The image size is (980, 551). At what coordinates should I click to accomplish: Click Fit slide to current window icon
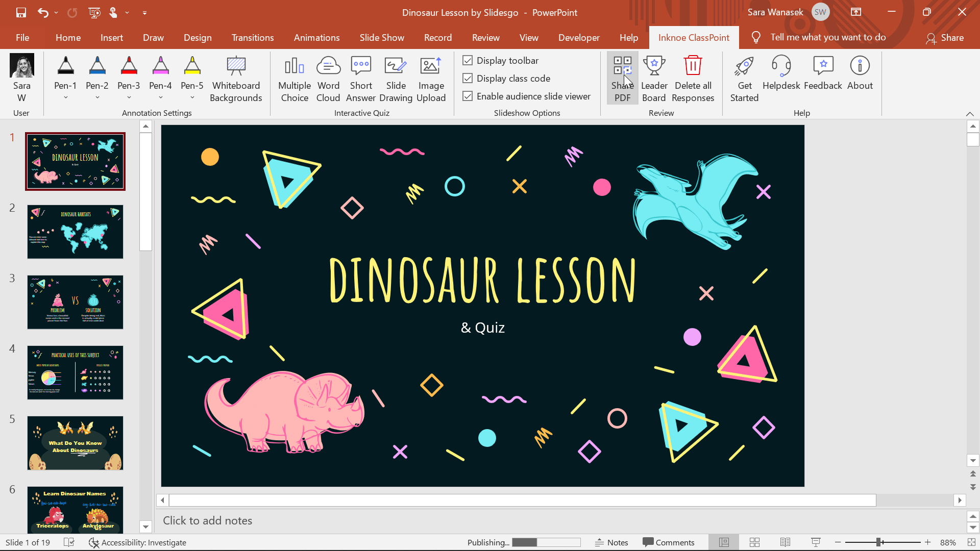coord(970,542)
